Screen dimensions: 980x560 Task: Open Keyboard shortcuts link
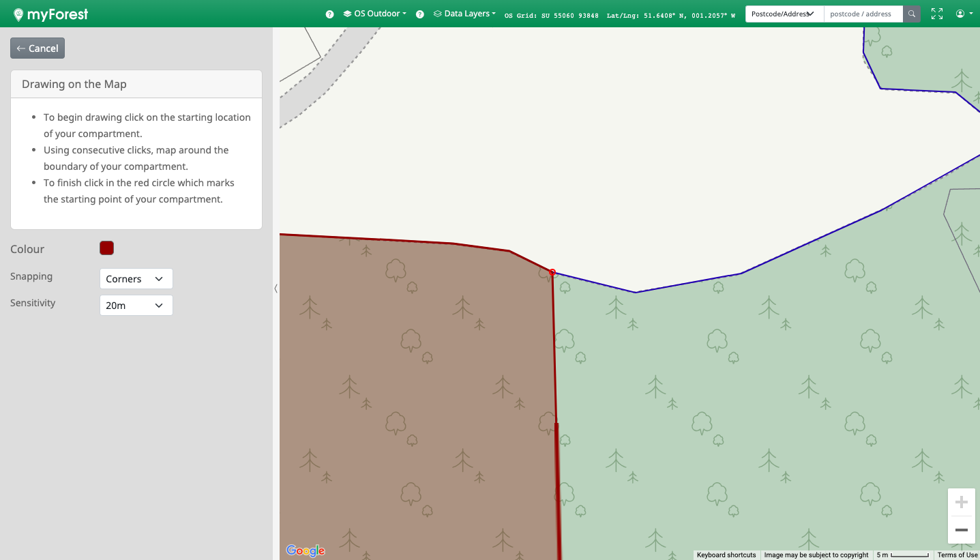coord(726,555)
